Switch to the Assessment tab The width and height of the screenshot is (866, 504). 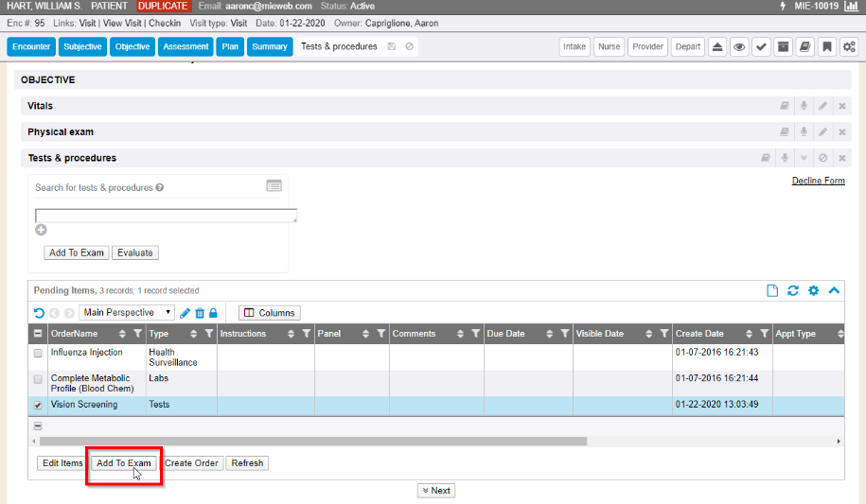[x=186, y=46]
